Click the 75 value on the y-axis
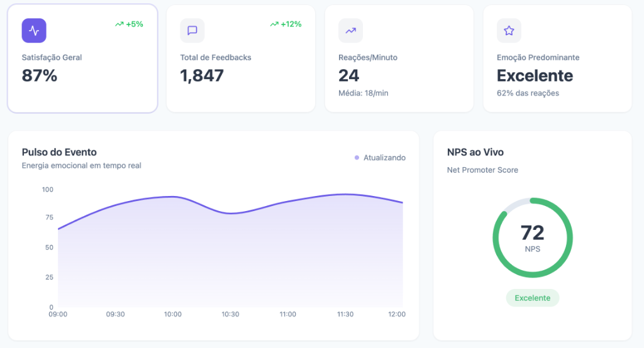 [x=49, y=217]
